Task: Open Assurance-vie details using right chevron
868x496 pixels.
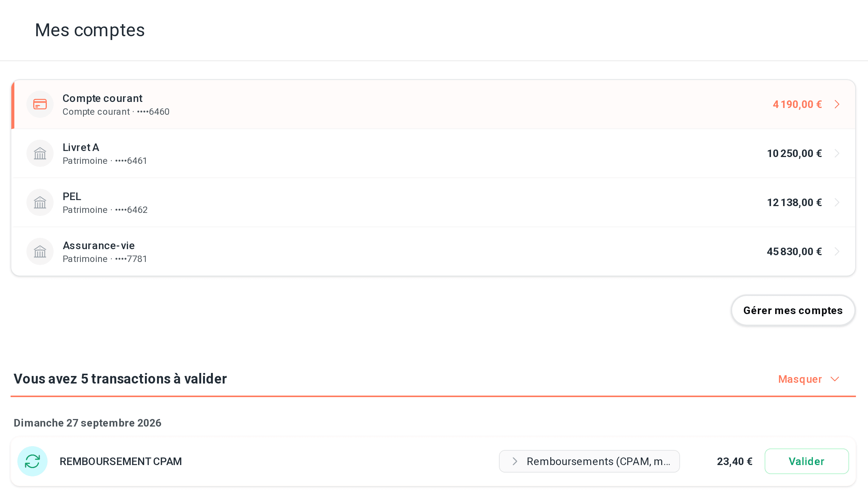Action: (837, 251)
